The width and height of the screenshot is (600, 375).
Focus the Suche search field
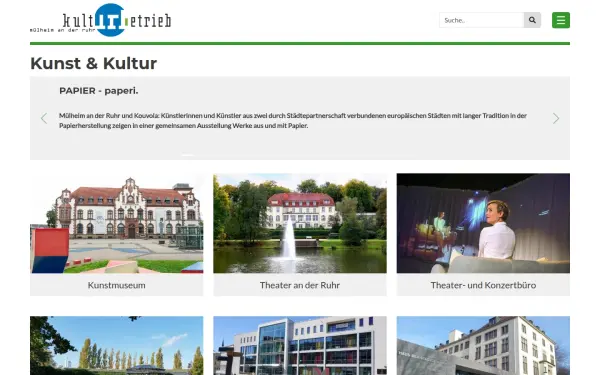[x=481, y=20]
